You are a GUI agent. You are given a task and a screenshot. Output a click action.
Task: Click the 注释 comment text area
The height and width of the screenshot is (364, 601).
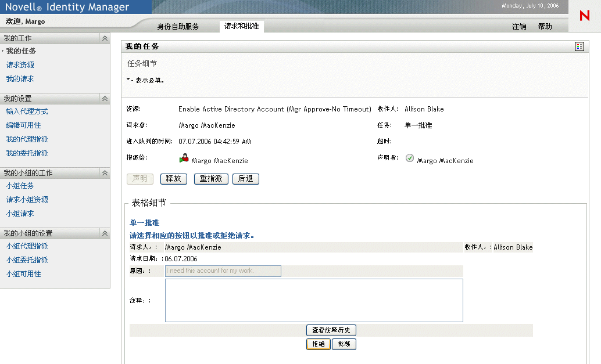coord(314,301)
